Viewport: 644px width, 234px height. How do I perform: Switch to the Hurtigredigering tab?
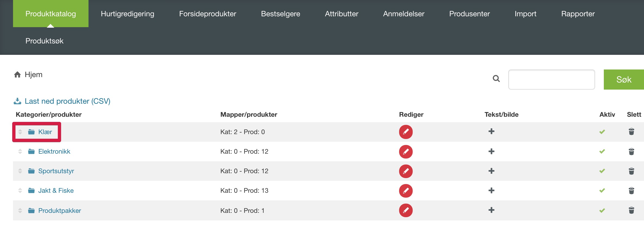(127, 14)
